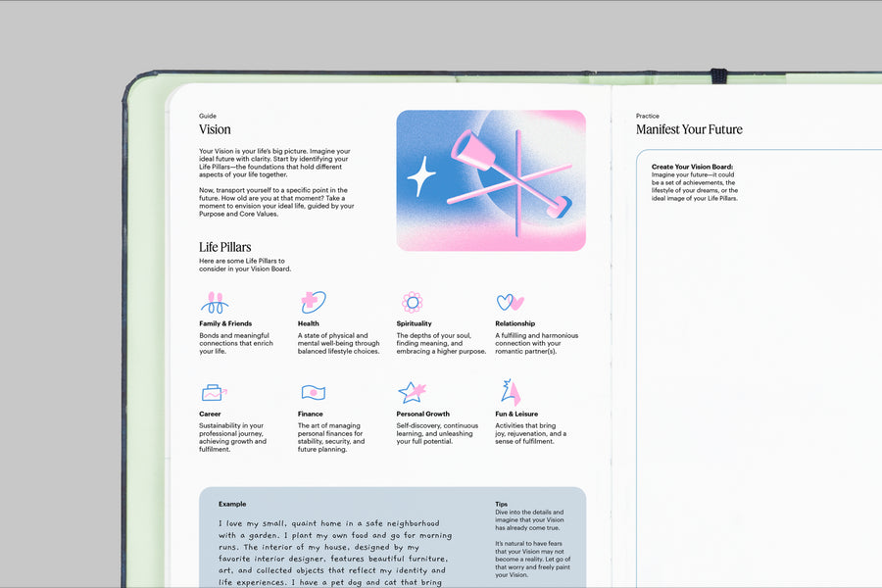Click the Vision page heading

[x=215, y=129]
